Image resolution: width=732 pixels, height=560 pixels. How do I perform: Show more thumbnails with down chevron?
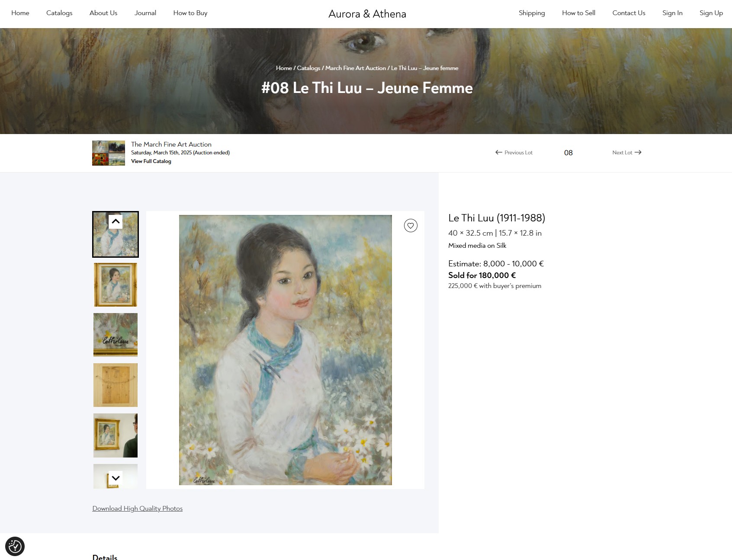116,478
